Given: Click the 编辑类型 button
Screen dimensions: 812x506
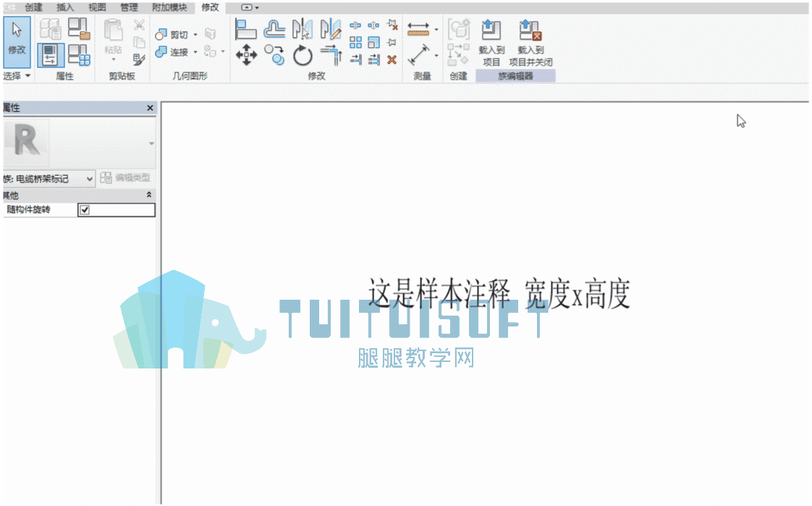Looking at the screenshot, I should pos(125,177).
